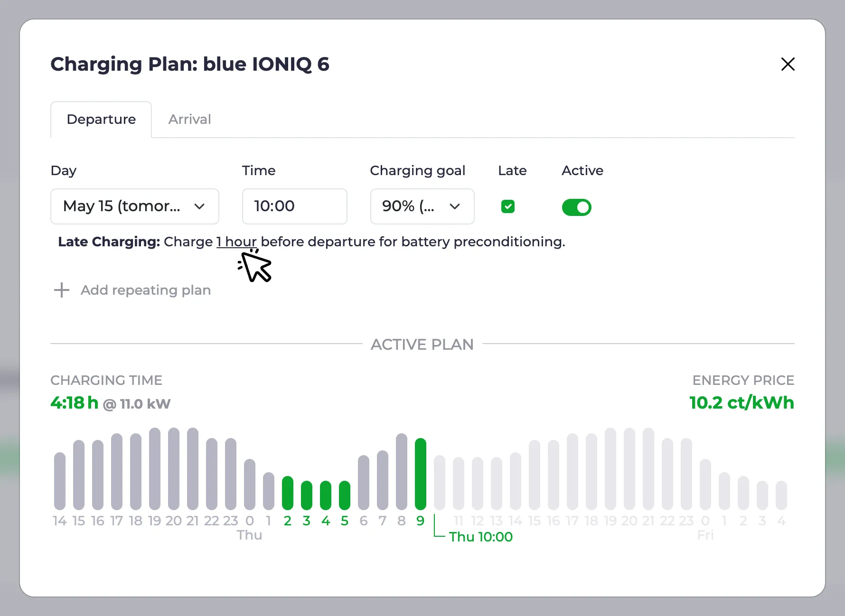Screen dimensions: 845x616
Task: Expand the Charging goal 90% dropdown
Action: [x=422, y=206]
